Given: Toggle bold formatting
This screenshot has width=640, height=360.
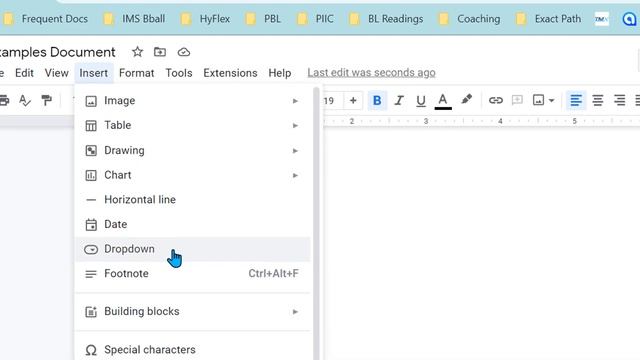Looking at the screenshot, I should pyautogui.click(x=377, y=100).
